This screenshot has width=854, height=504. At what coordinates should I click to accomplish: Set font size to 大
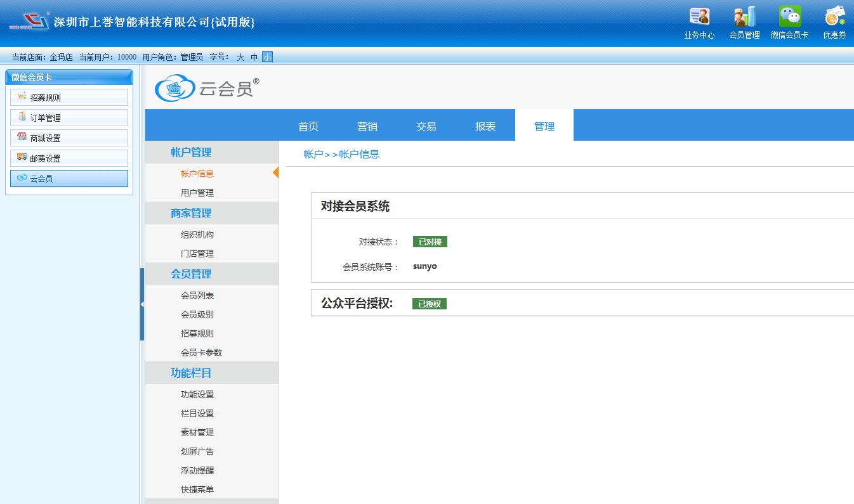240,57
